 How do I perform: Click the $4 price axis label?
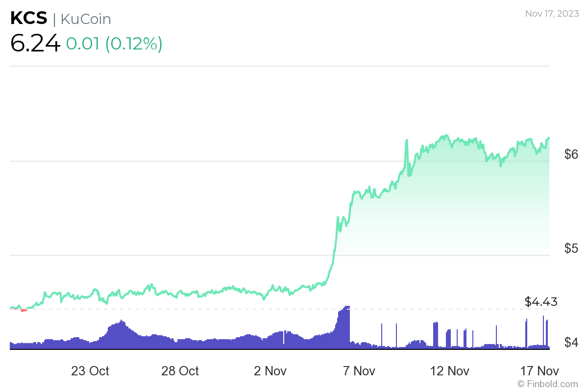571,342
